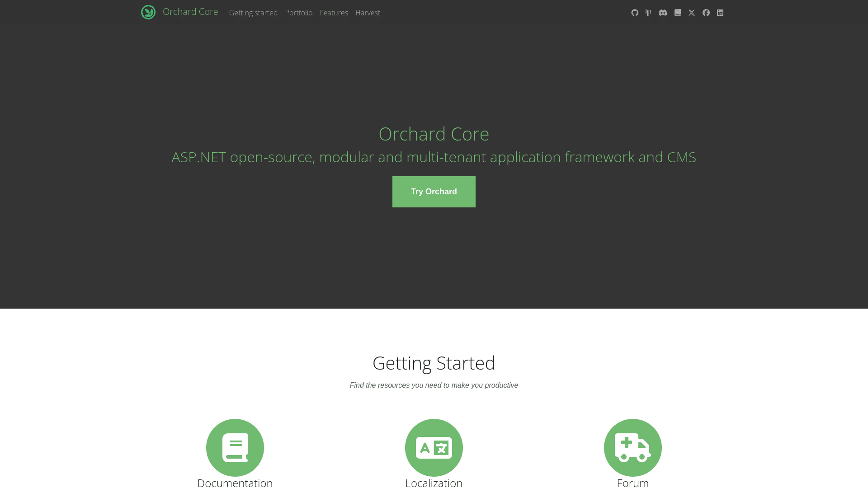868x488 pixels.
Task: Click the Gitter chat icon
Action: click(649, 13)
